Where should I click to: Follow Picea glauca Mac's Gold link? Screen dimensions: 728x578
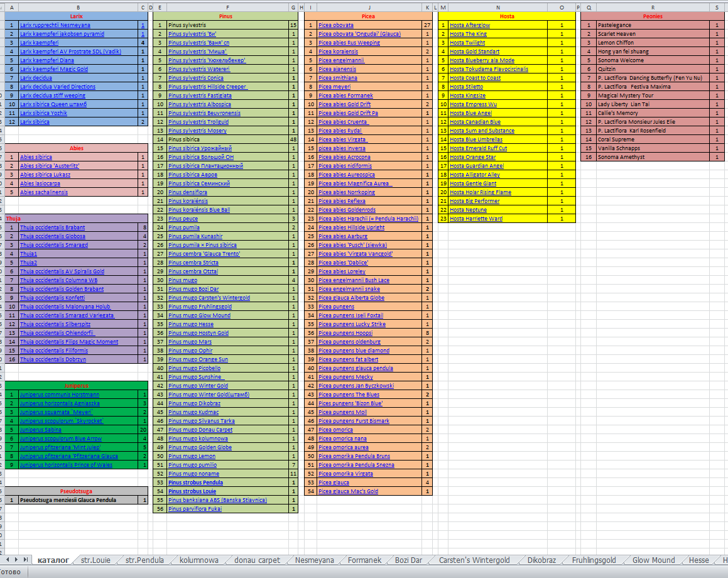[x=348, y=491]
